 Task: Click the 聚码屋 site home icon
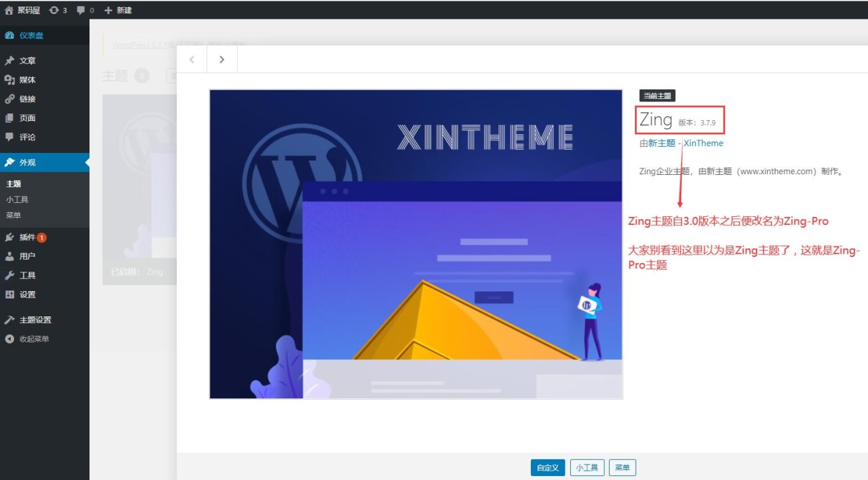coord(9,10)
